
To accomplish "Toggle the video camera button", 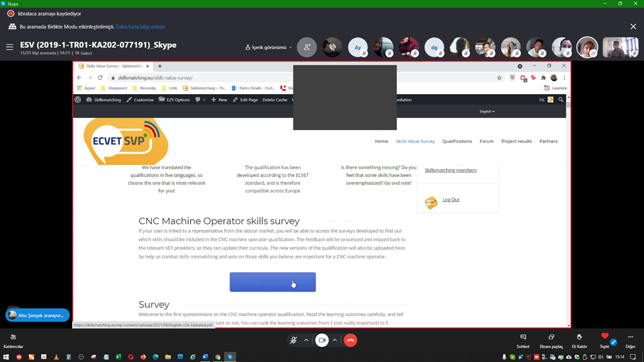I will pos(322,340).
